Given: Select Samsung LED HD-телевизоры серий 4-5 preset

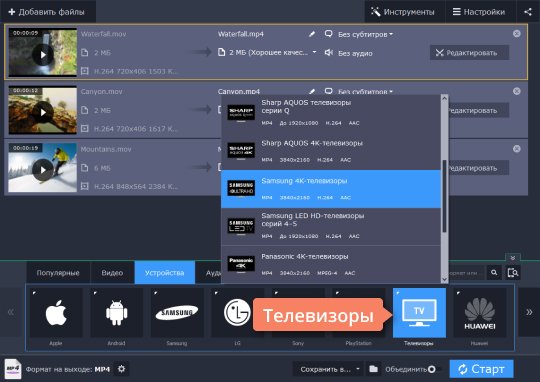Looking at the screenshot, I should pyautogui.click(x=331, y=227).
